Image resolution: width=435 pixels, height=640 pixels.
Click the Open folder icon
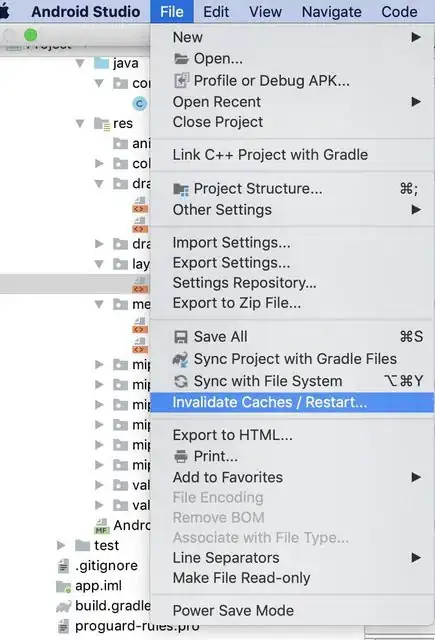[181, 59]
